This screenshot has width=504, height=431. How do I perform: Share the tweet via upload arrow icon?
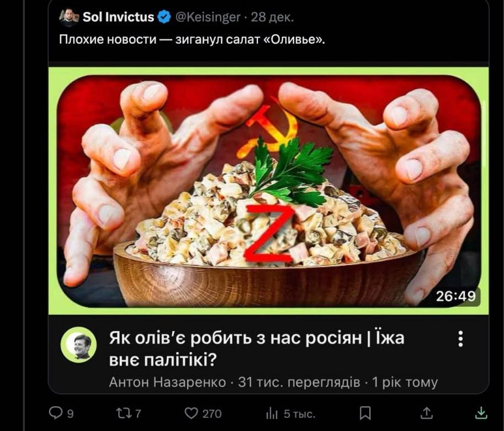[427, 413]
